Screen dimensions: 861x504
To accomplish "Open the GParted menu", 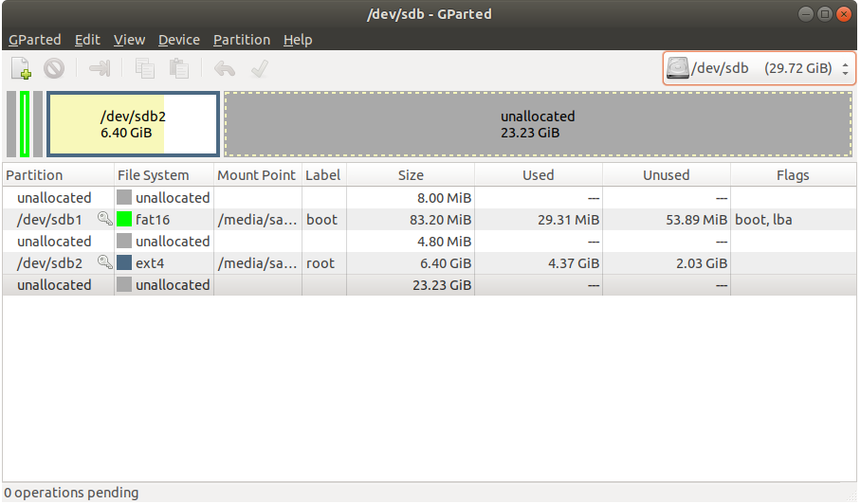I will coord(35,40).
